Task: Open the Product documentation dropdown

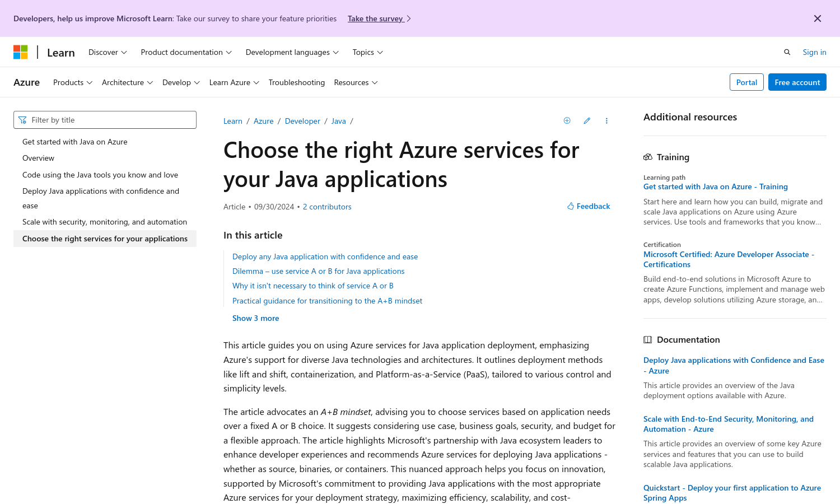Action: (x=186, y=52)
